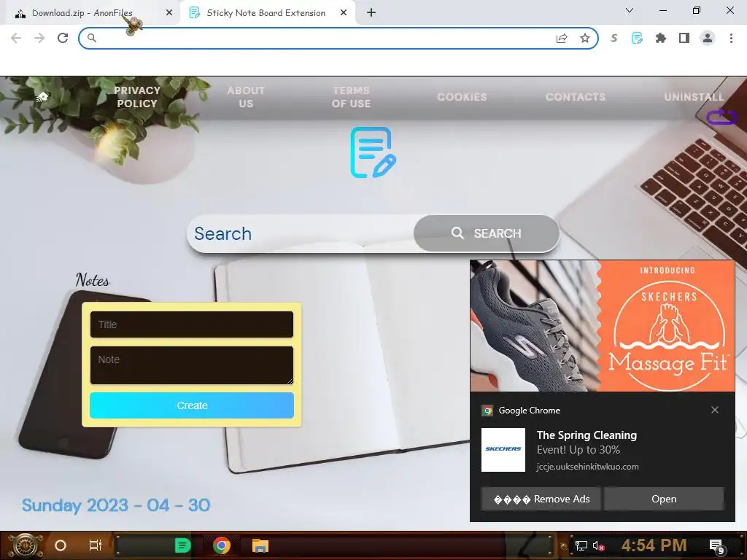Open Google Chrome from the taskbar

(222, 545)
